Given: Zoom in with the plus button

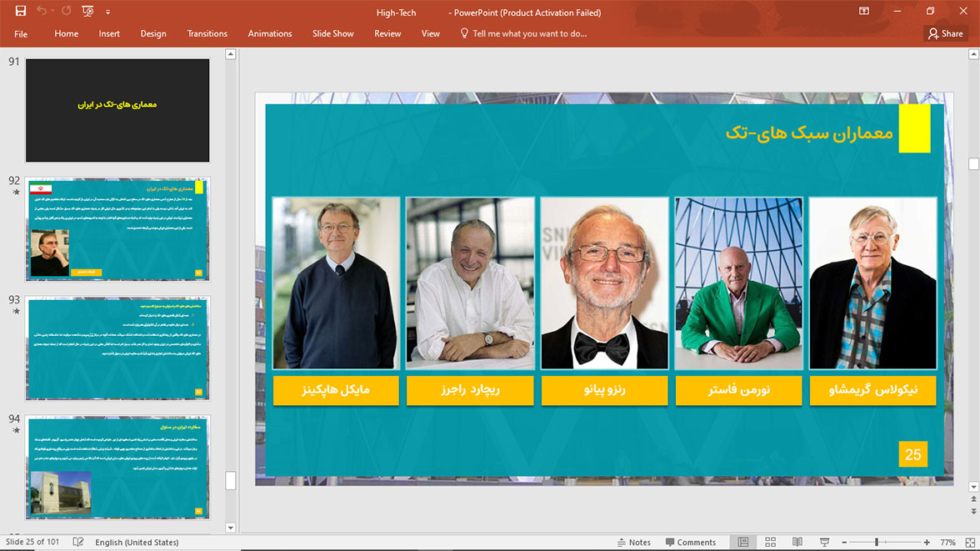Looking at the screenshot, I should click(927, 542).
